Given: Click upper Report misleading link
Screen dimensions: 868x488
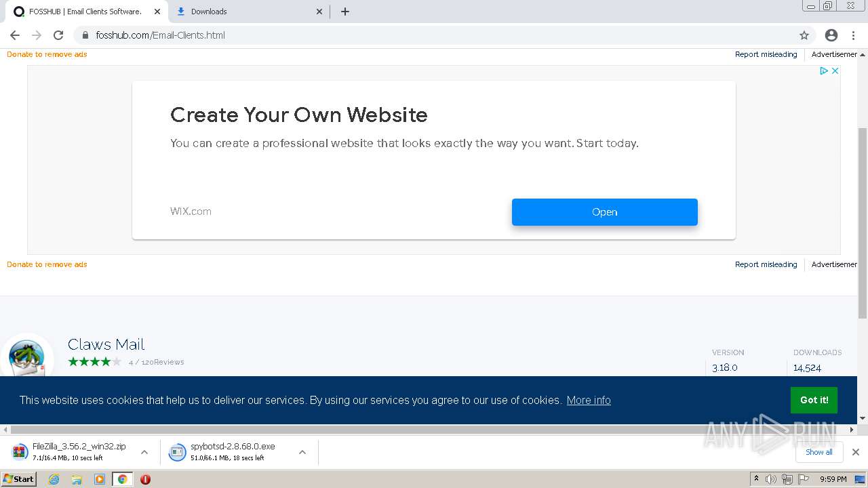Looking at the screenshot, I should coord(766,54).
